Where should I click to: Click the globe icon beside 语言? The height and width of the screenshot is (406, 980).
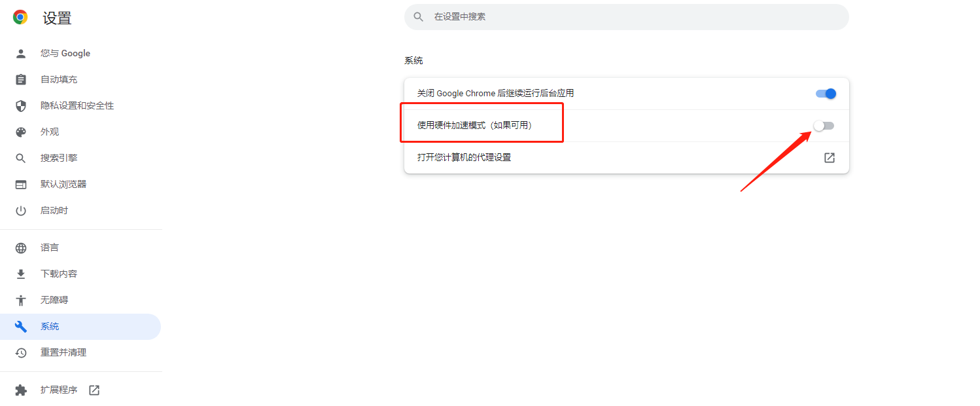[x=21, y=248]
